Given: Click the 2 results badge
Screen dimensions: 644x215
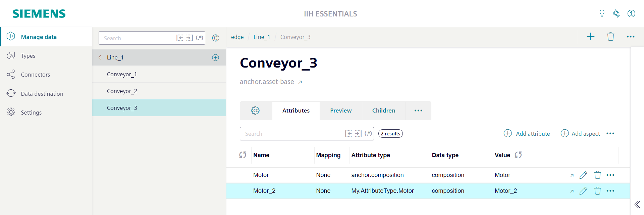Looking at the screenshot, I should click(x=390, y=133).
